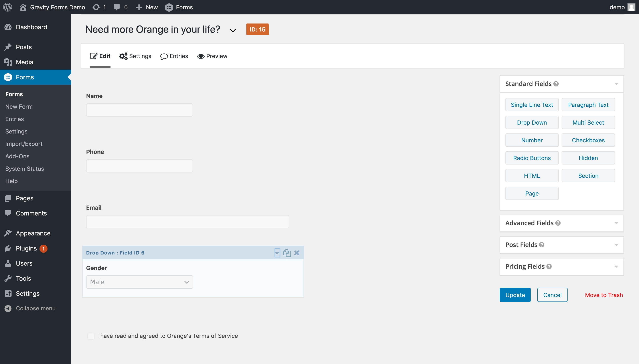Open the Standard Fields help tooltip icon
This screenshot has width=639, height=364.
pos(556,84)
